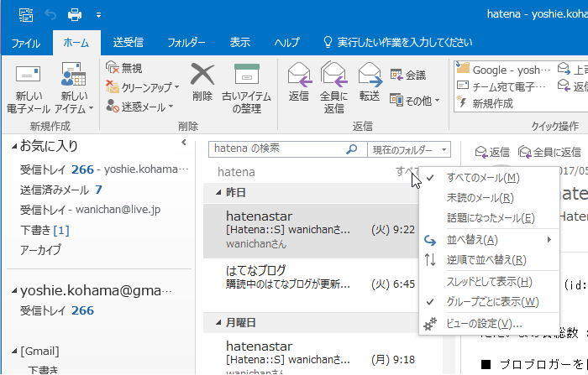Collapse the 月曜日 message group

pos(218,322)
